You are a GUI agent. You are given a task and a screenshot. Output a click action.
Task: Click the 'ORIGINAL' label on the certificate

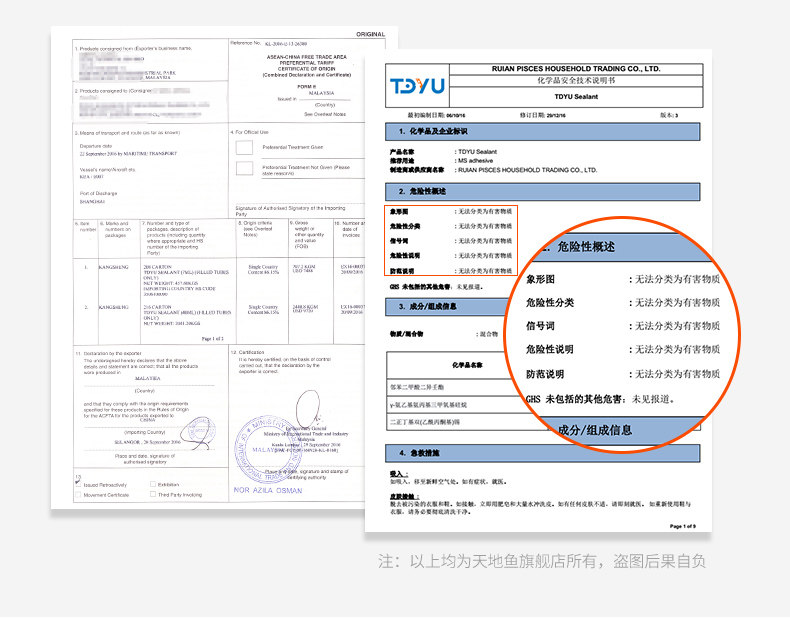pos(370,34)
